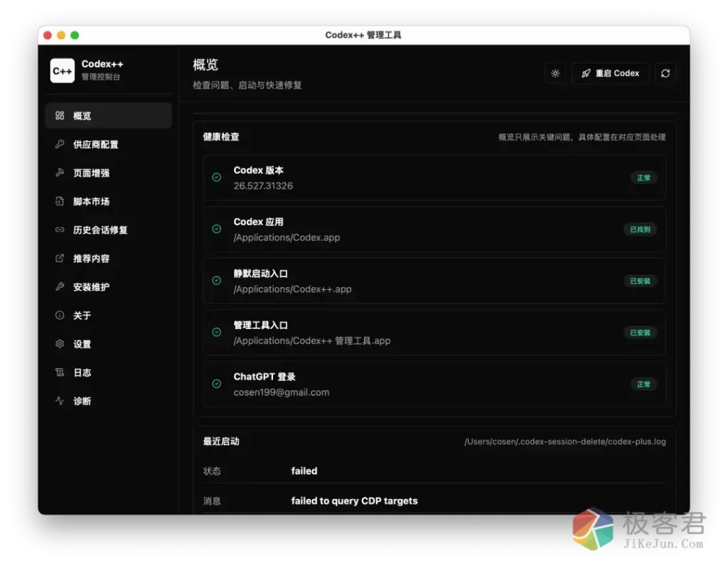Click the wrench icon beside 安装维护
The height and width of the screenshot is (565, 728).
tap(60, 286)
